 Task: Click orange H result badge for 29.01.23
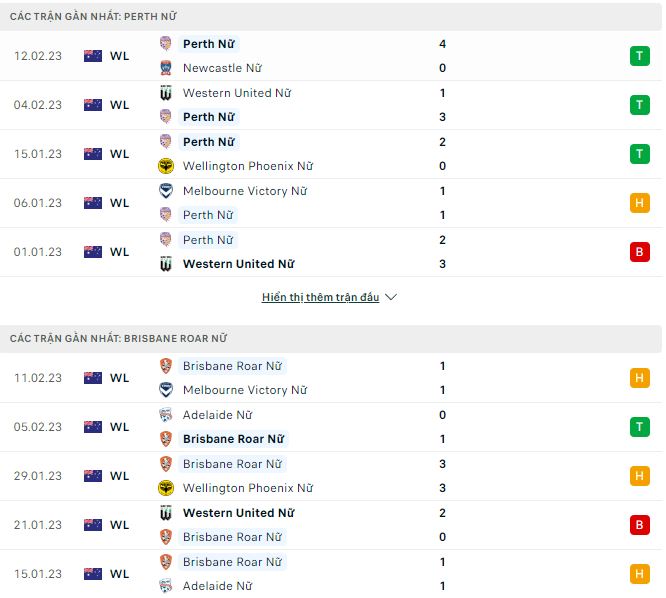(640, 476)
